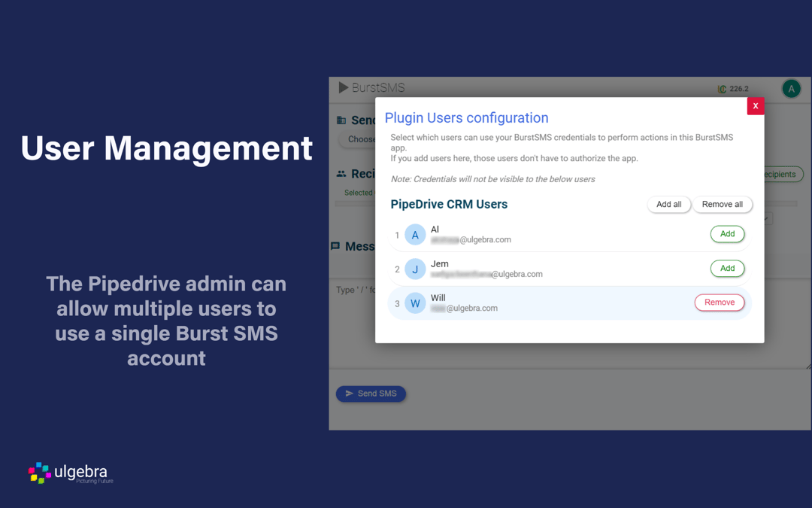Click the ulgebra logo in bottom left
812x508 pixels.
(68, 473)
